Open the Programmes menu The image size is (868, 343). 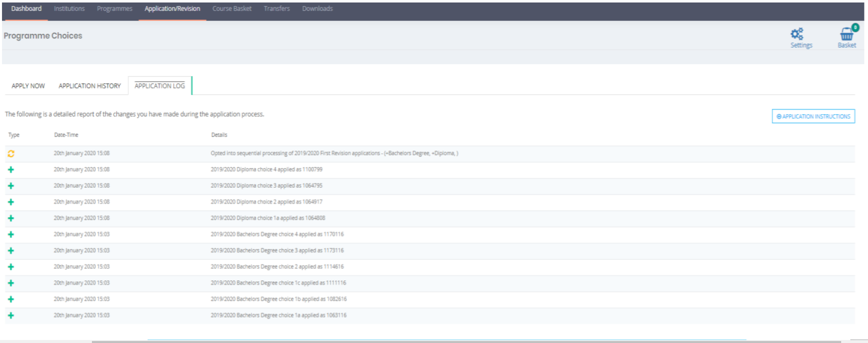[x=114, y=9]
